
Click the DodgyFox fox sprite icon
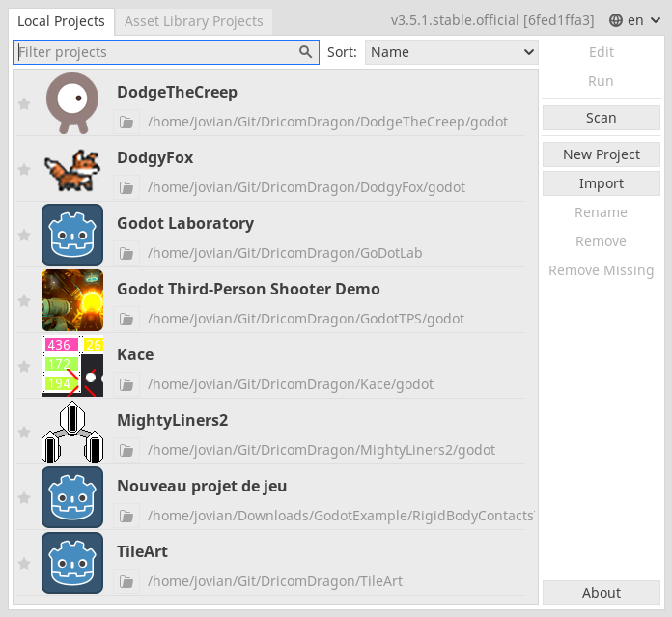(72, 170)
